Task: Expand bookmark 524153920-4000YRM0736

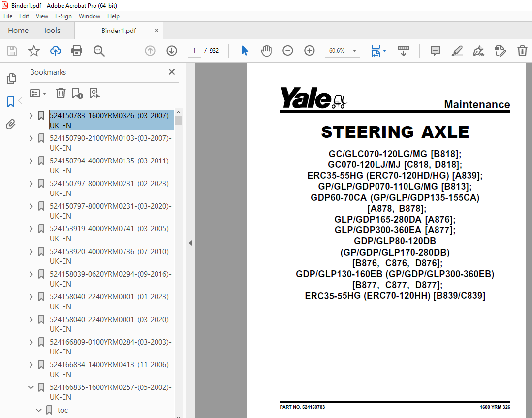Action: (x=31, y=252)
